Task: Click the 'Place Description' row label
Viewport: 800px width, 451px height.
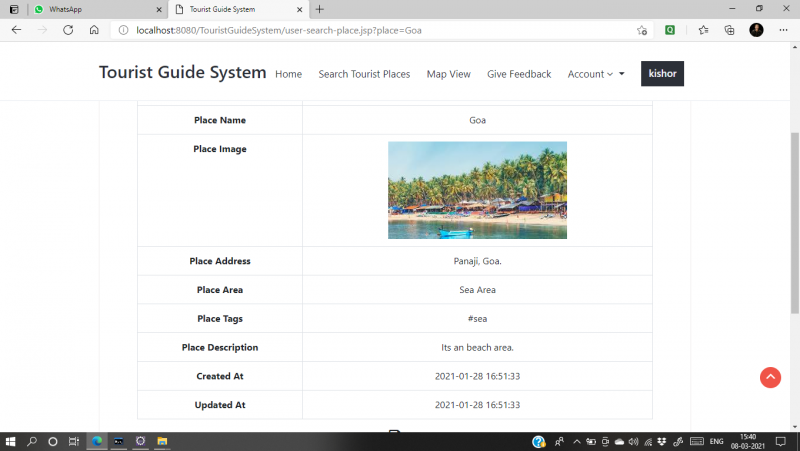Action: (220, 347)
